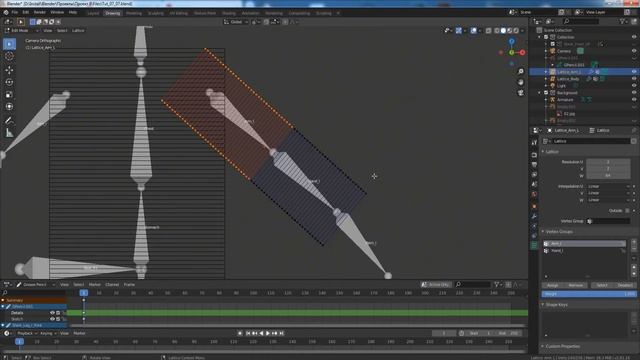Click Assign button in Vertex Groups
Screen dimensions: 640x360
(553, 285)
